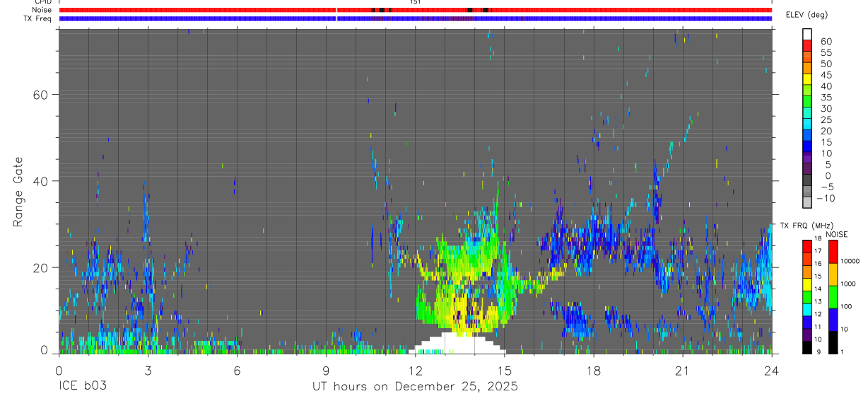Click the red top NOISE colorbar swatch
The image size is (868, 401).
pos(833,252)
